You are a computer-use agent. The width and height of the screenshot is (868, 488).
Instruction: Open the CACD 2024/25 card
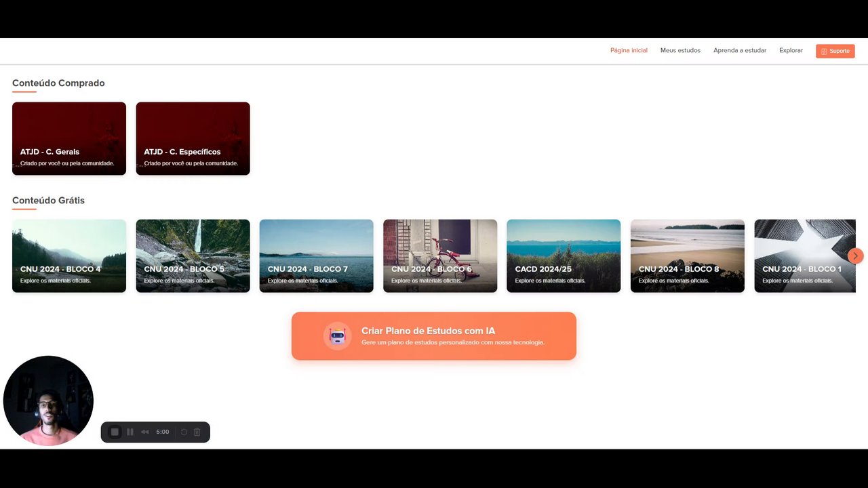(x=564, y=256)
